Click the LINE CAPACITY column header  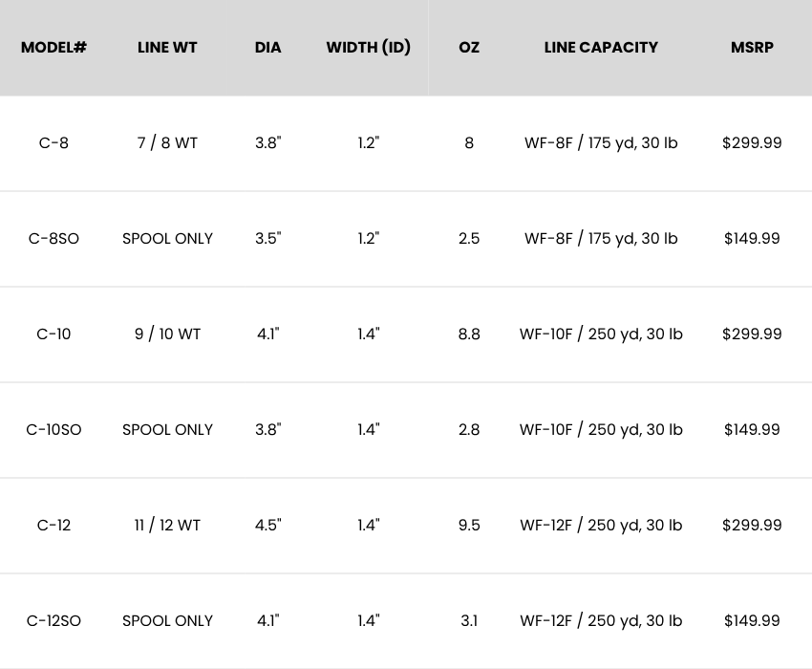(x=601, y=47)
